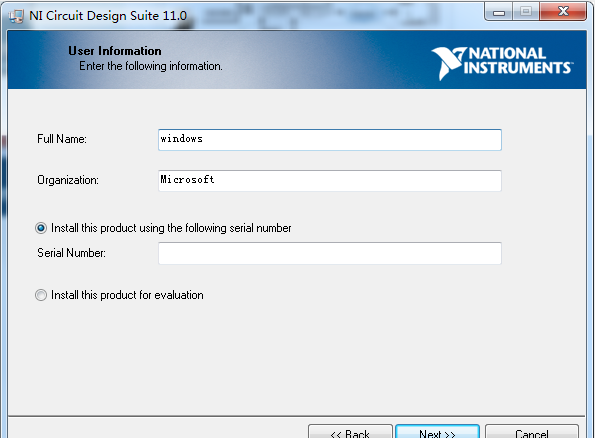Choose Install this product for evaluation

(41, 295)
